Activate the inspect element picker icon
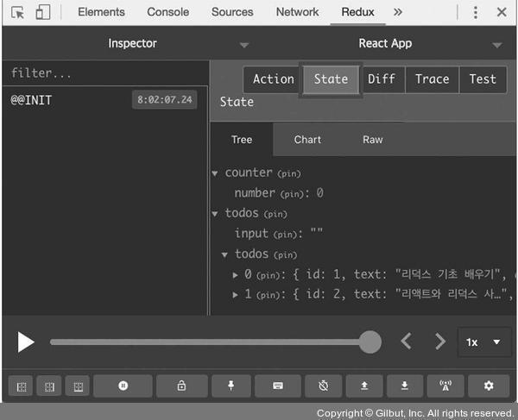Image resolution: width=518 pixels, height=420 pixels. pyautogui.click(x=17, y=13)
